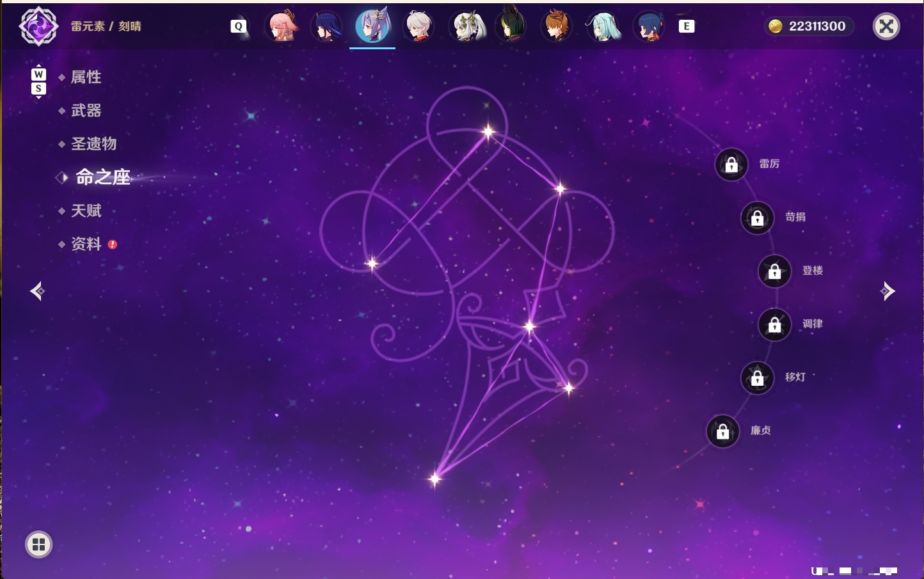The image size is (924, 579).
Task: Switch to the pink-haired character portrait
Action: [281, 26]
